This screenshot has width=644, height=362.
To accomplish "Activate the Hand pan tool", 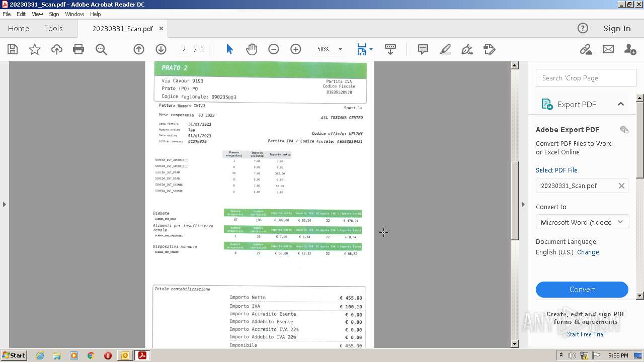I will [x=252, y=49].
